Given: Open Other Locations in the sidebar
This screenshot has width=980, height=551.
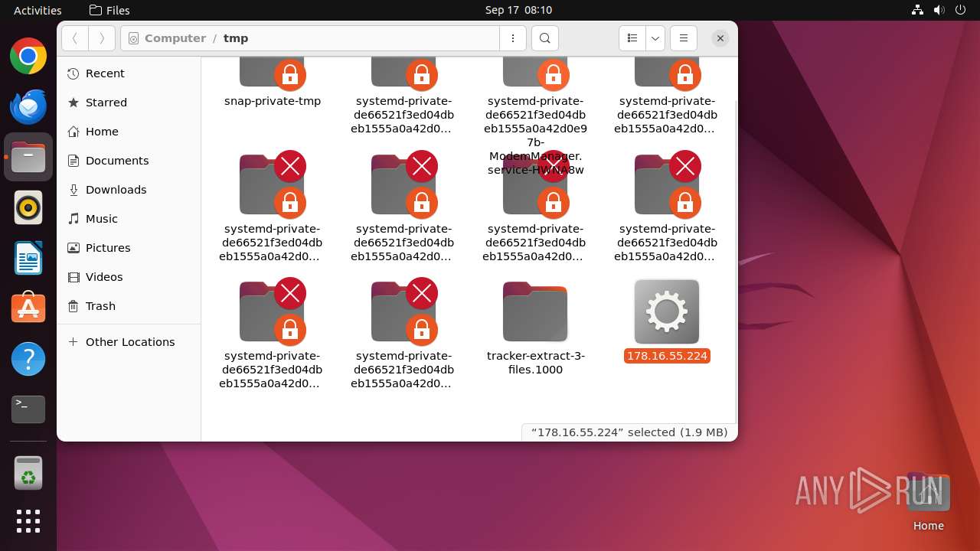Looking at the screenshot, I should coord(129,342).
